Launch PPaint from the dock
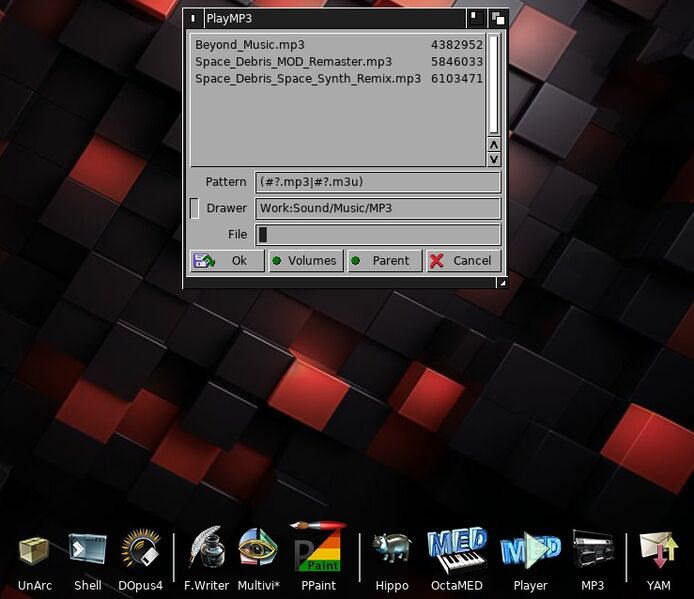Image resolution: width=694 pixels, height=599 pixels. tap(317, 550)
